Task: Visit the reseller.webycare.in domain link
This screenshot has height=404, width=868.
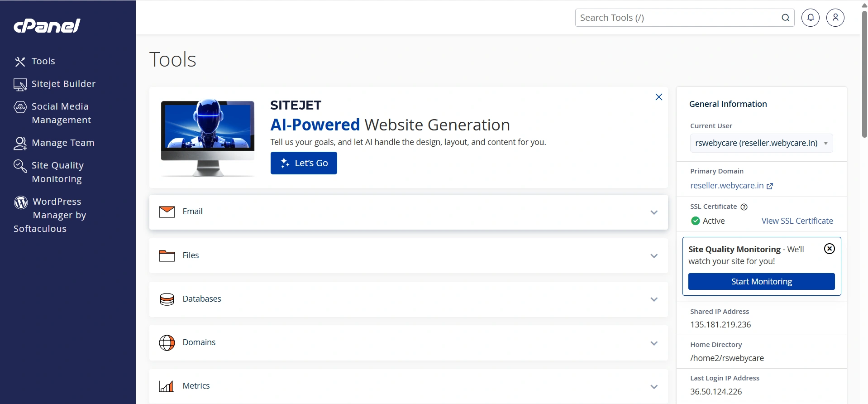Action: pos(727,186)
